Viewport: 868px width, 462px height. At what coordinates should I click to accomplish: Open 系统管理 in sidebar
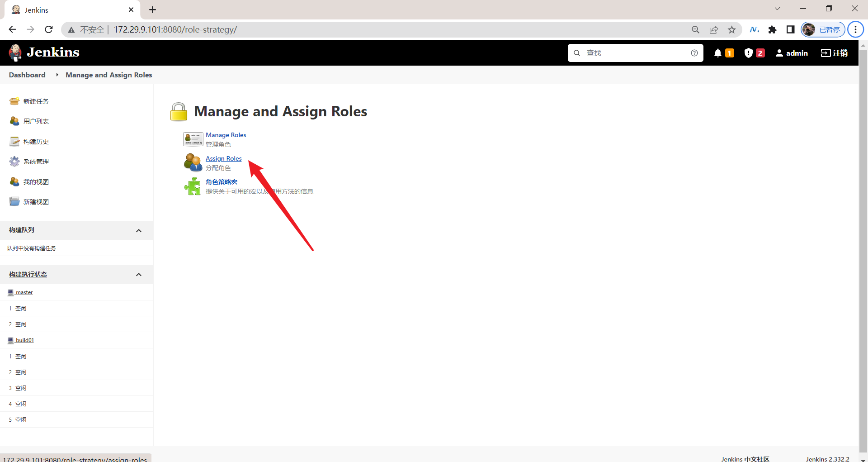(36, 162)
